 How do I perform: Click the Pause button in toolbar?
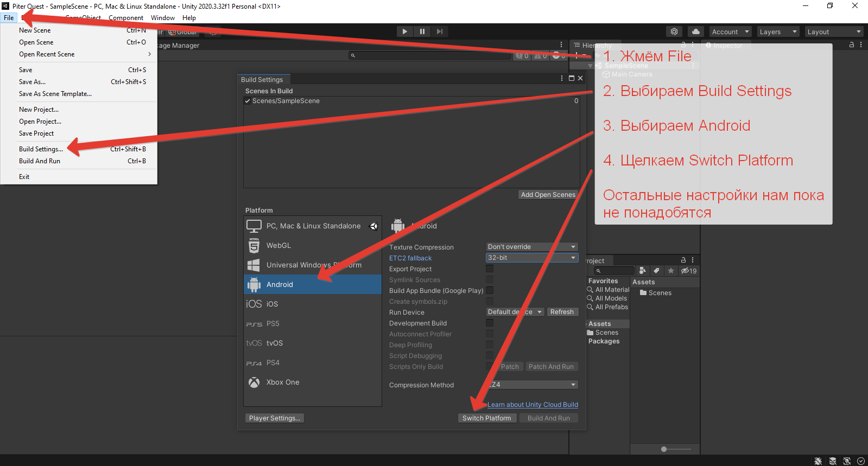(x=422, y=31)
